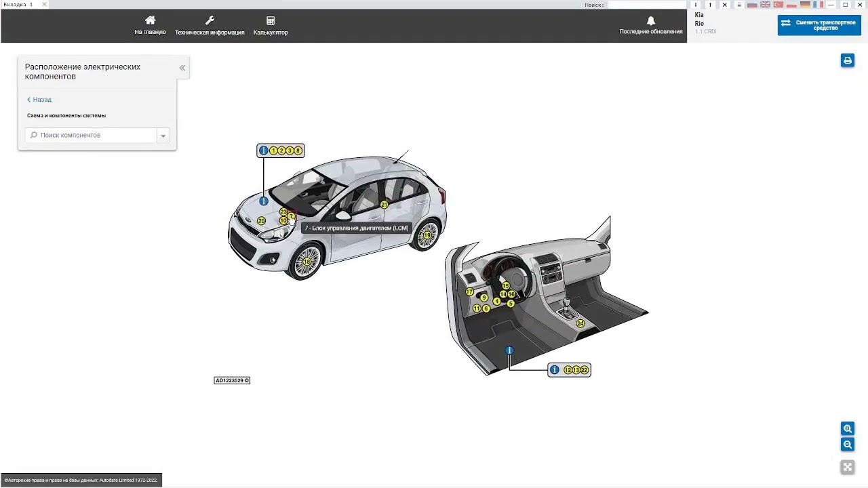Click blue info marker on car hood
Viewport: 868px width, 488px height.
pyautogui.click(x=264, y=201)
